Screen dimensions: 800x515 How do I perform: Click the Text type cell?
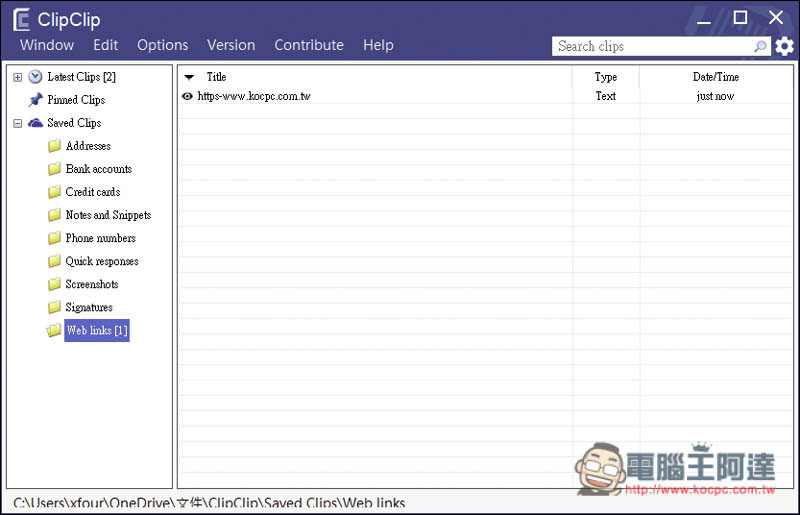(x=606, y=96)
